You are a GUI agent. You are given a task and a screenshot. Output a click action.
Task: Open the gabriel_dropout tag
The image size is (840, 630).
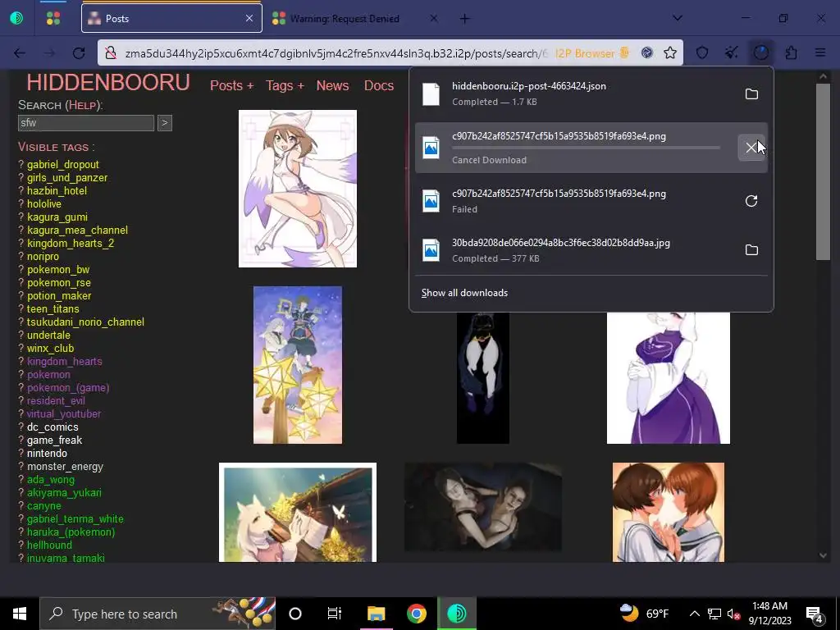tap(62, 164)
